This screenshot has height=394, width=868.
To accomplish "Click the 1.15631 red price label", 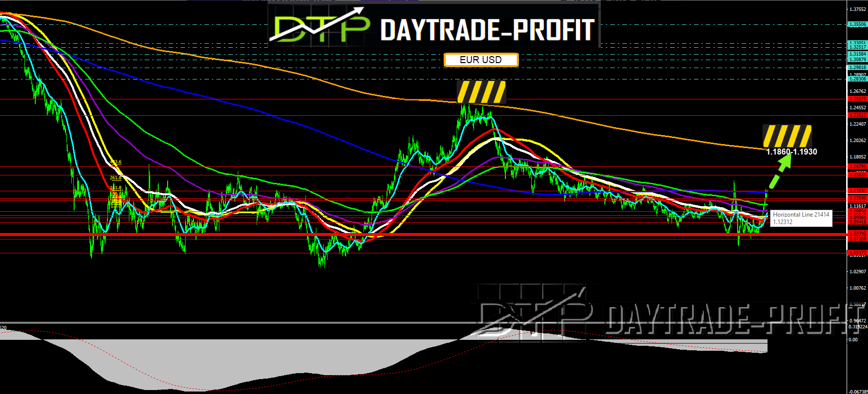I will (x=858, y=175).
